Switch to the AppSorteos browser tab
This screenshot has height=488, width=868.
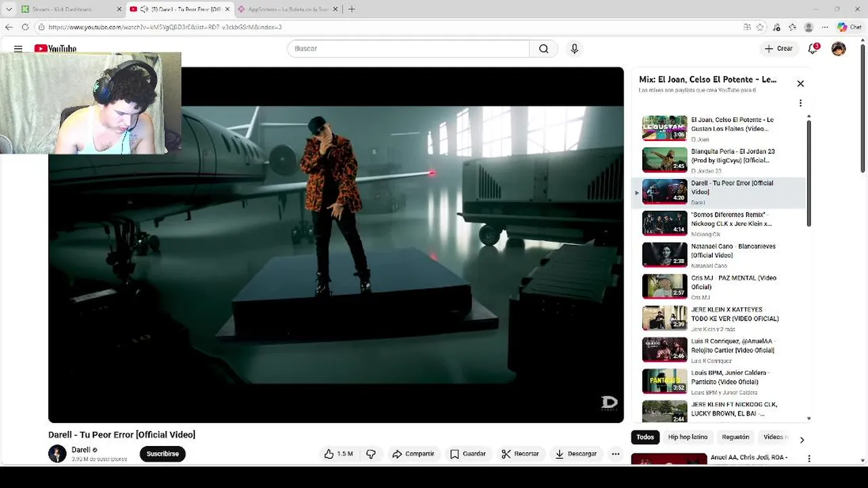(287, 9)
